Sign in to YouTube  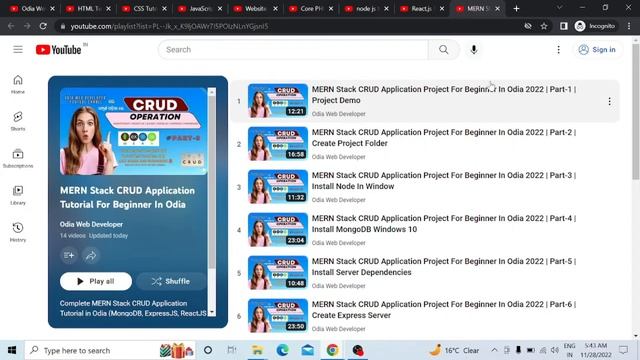pyautogui.click(x=598, y=49)
